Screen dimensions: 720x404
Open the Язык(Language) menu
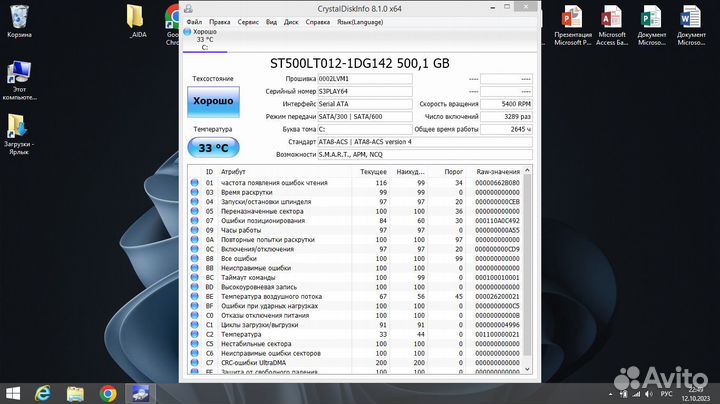pyautogui.click(x=360, y=22)
